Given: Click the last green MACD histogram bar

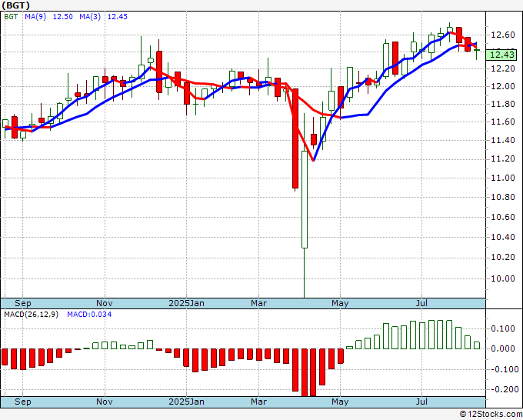Looking at the screenshot, I should tap(477, 345).
